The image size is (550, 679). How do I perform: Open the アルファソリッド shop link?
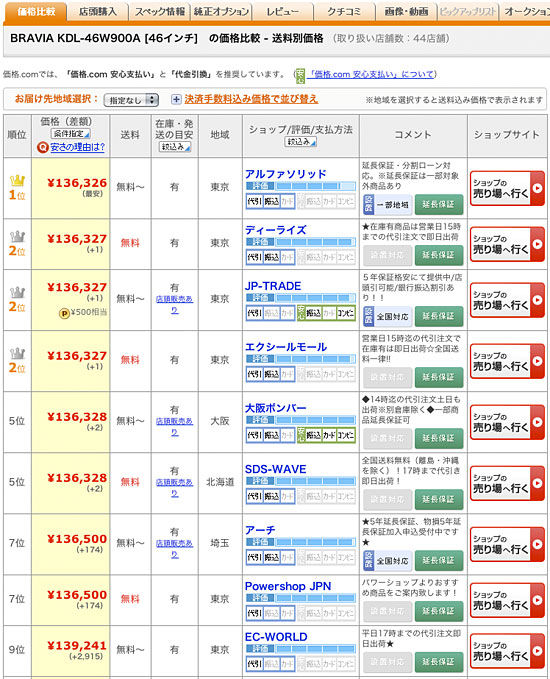point(285,174)
